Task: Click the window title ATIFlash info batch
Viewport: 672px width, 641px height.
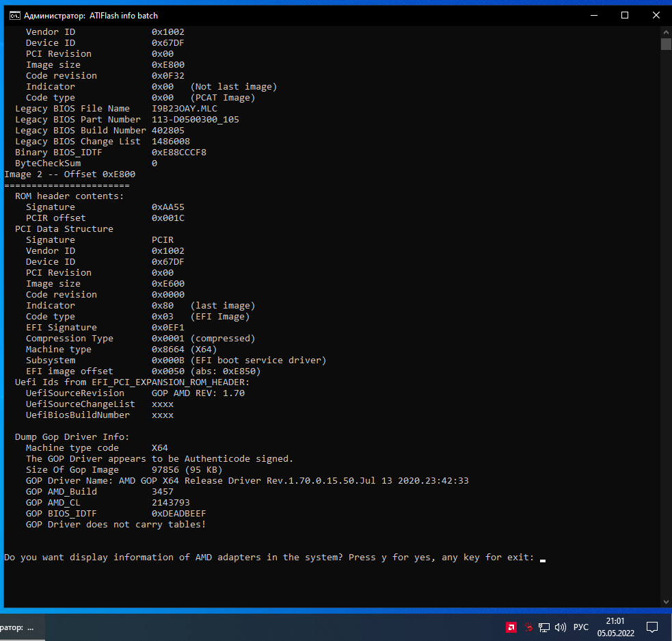Action: 124,16
